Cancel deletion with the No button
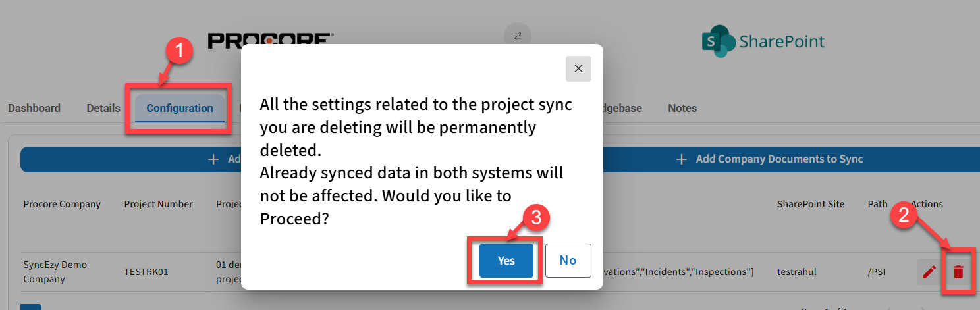Viewport: 980px width, 310px height. pyautogui.click(x=568, y=261)
